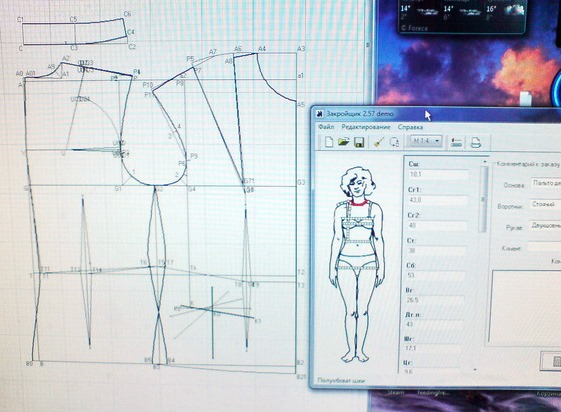Create a new pattern with the blank page icon

point(328,142)
